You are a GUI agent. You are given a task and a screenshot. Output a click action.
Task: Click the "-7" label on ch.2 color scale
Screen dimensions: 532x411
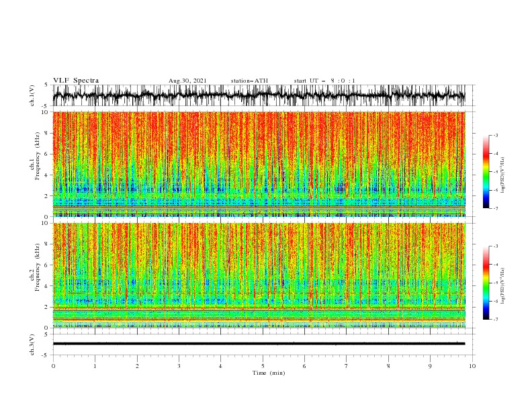coord(496,320)
